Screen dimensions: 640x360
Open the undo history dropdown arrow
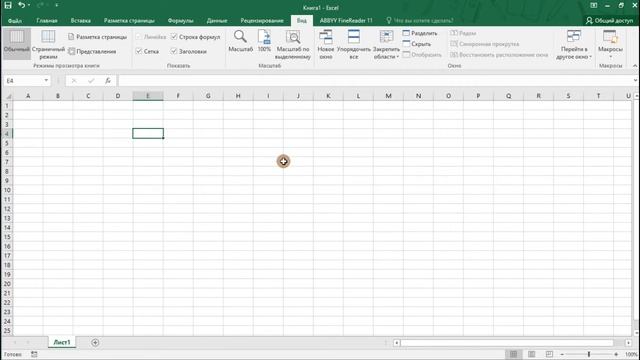point(29,5)
